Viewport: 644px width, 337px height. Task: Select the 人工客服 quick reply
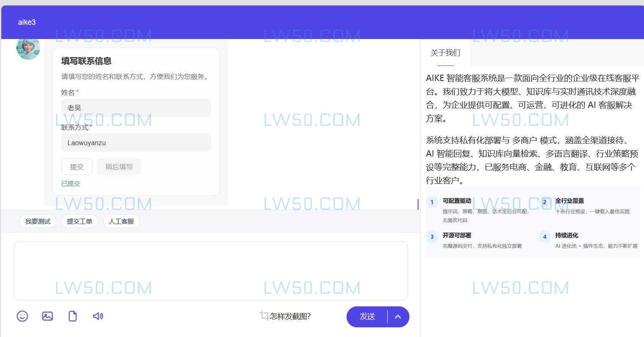tap(121, 221)
